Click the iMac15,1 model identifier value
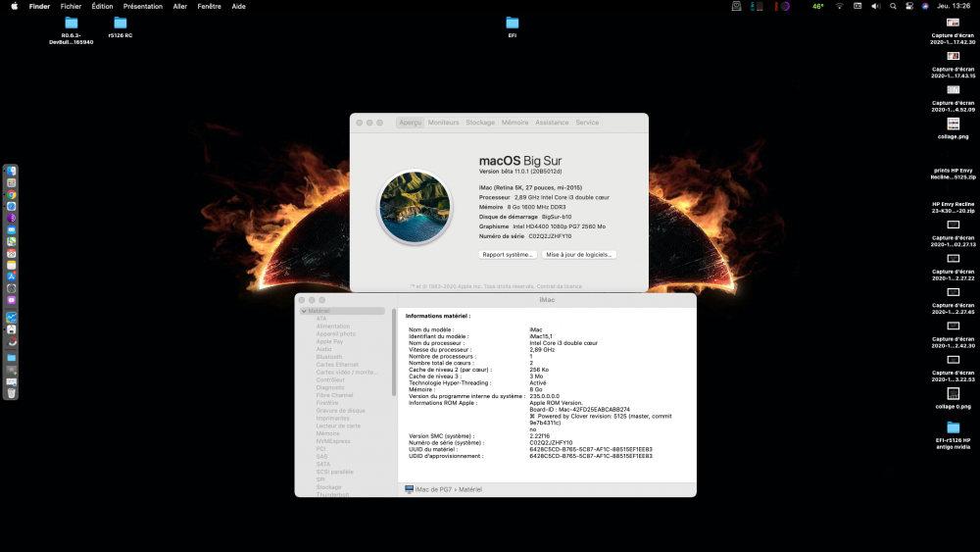980x552 pixels. pyautogui.click(x=541, y=336)
